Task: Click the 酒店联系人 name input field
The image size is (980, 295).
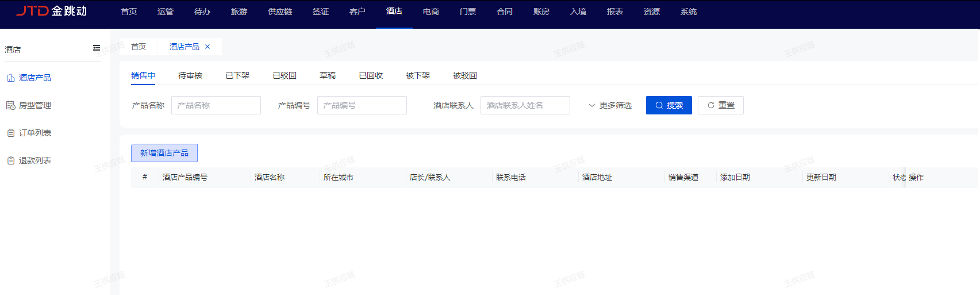Action: tap(525, 105)
